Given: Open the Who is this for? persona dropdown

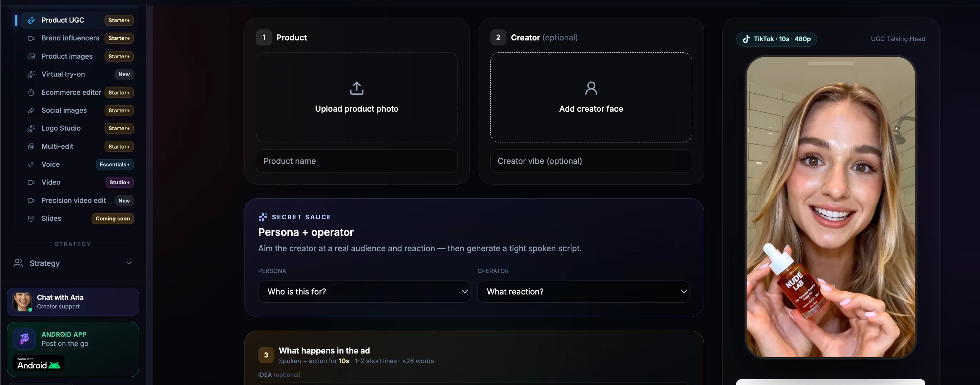Looking at the screenshot, I should (364, 292).
